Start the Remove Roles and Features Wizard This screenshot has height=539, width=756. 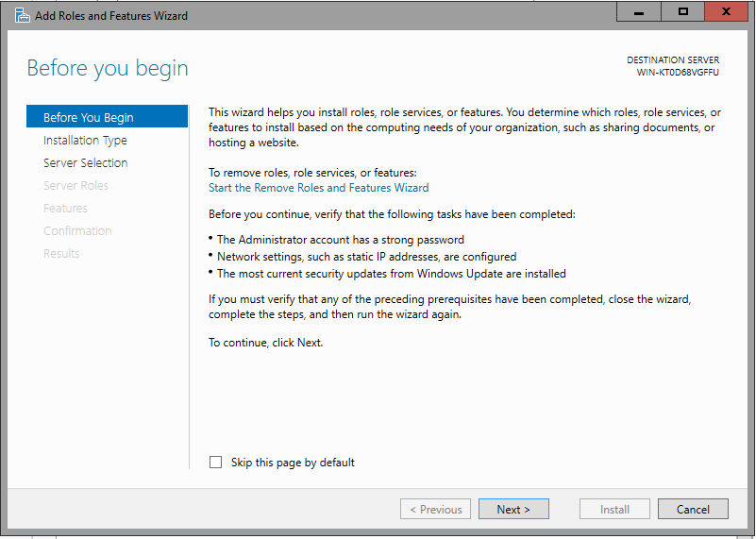(x=318, y=188)
